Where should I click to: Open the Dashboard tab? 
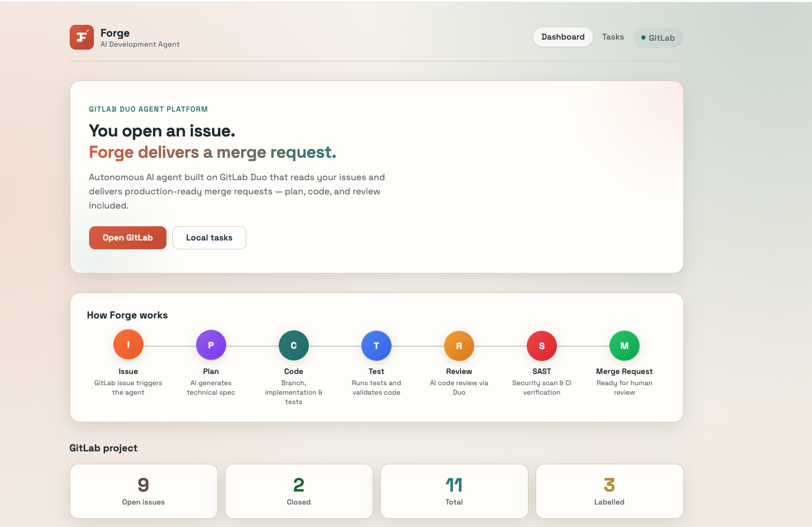point(563,37)
